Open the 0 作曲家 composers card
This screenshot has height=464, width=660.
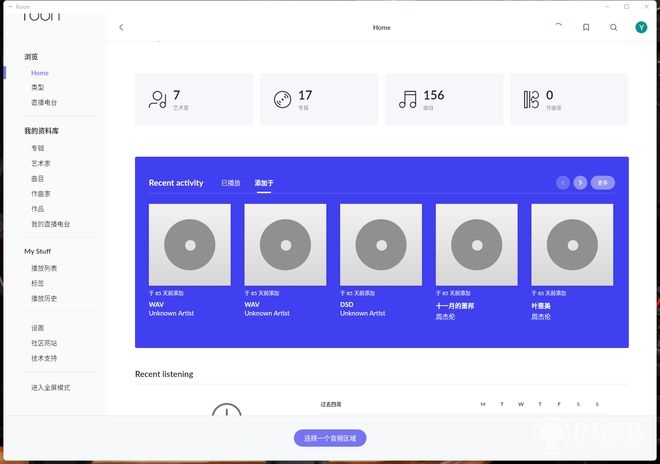tap(569, 99)
